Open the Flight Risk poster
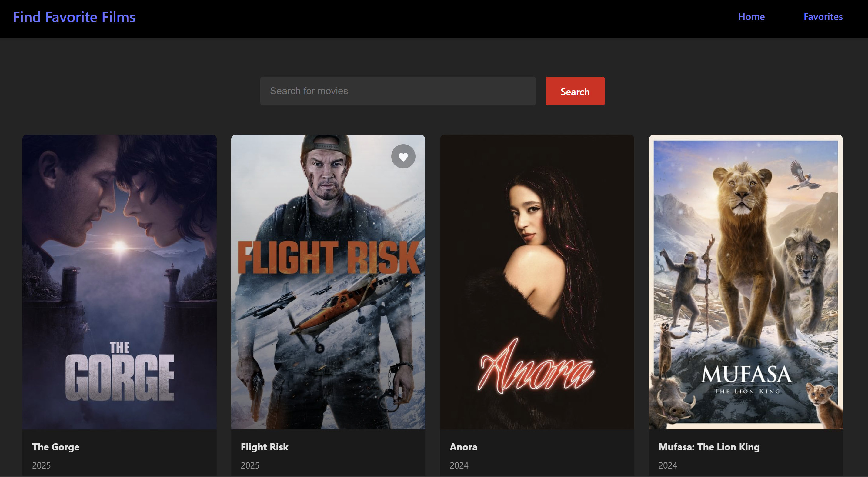The width and height of the screenshot is (868, 477). [x=328, y=282]
